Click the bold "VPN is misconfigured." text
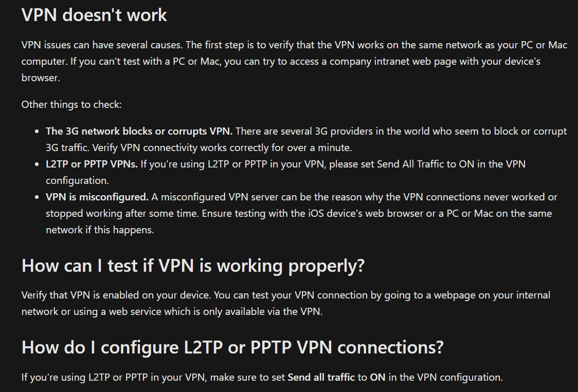This screenshot has width=578, height=392. pos(97,197)
